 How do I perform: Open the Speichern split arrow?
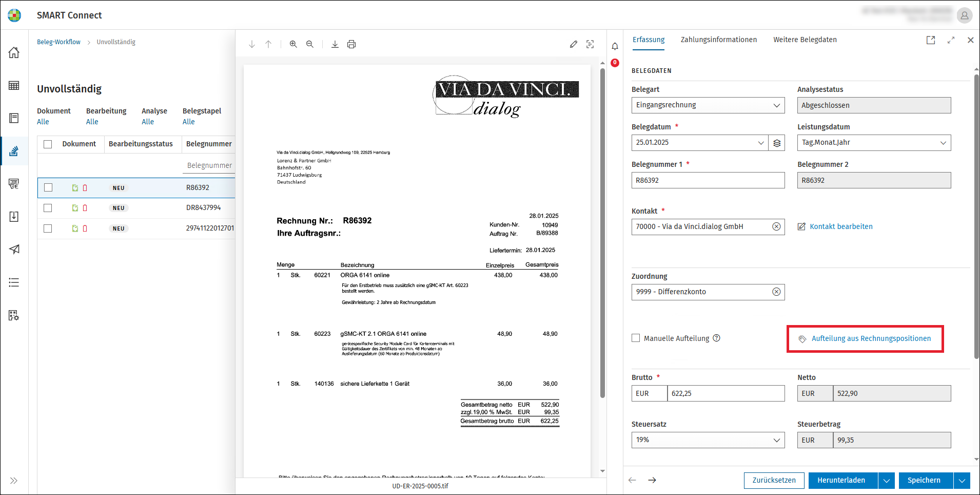[x=962, y=481]
